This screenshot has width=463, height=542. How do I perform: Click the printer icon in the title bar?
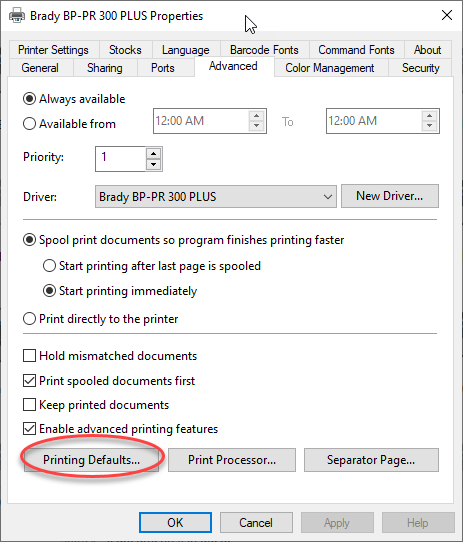[x=17, y=16]
